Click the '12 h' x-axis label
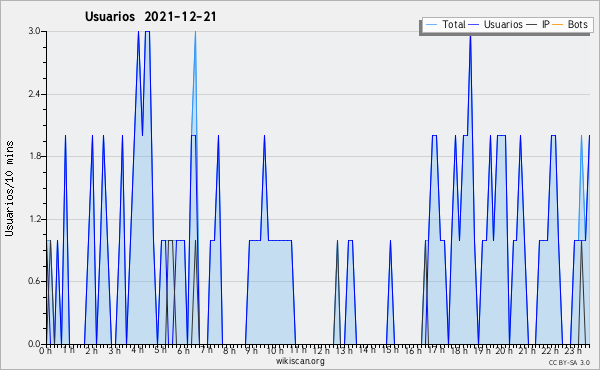600x370 pixels. click(x=321, y=350)
